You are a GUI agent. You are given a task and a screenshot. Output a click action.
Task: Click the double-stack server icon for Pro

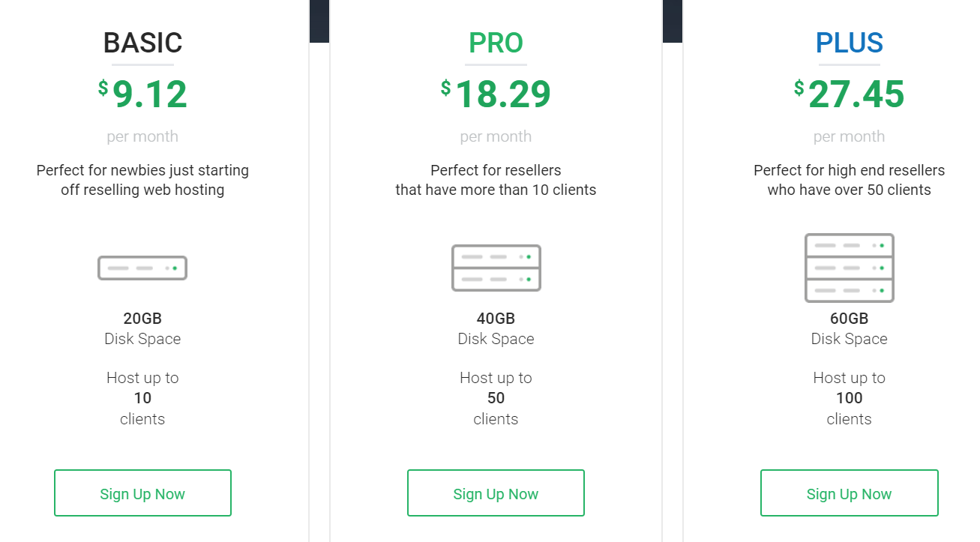pos(496,268)
